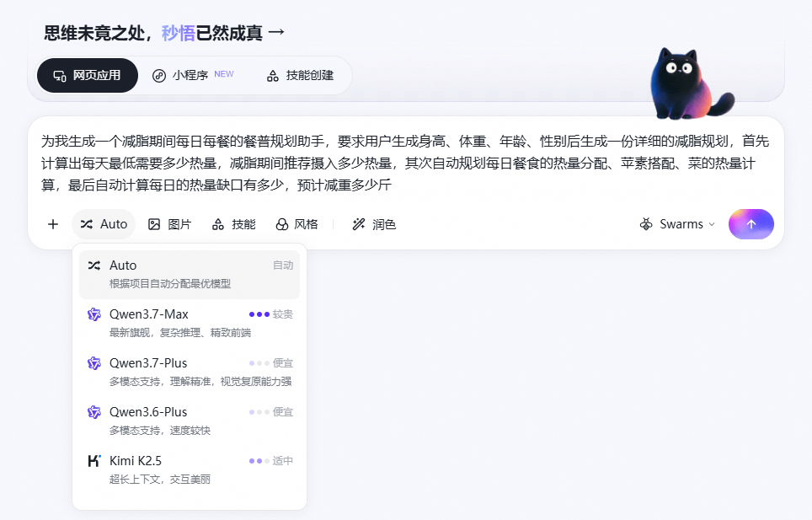
Task: Choose Qwen3.7-Plus model
Action: point(190,372)
